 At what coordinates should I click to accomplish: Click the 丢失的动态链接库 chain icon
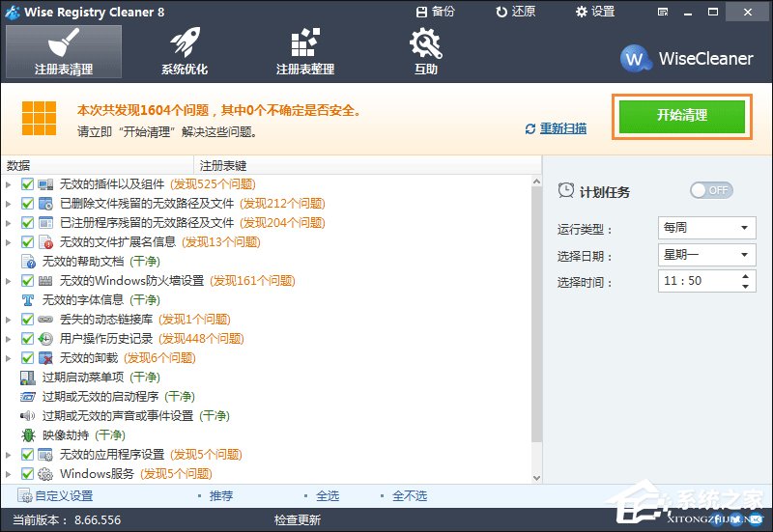[45, 320]
